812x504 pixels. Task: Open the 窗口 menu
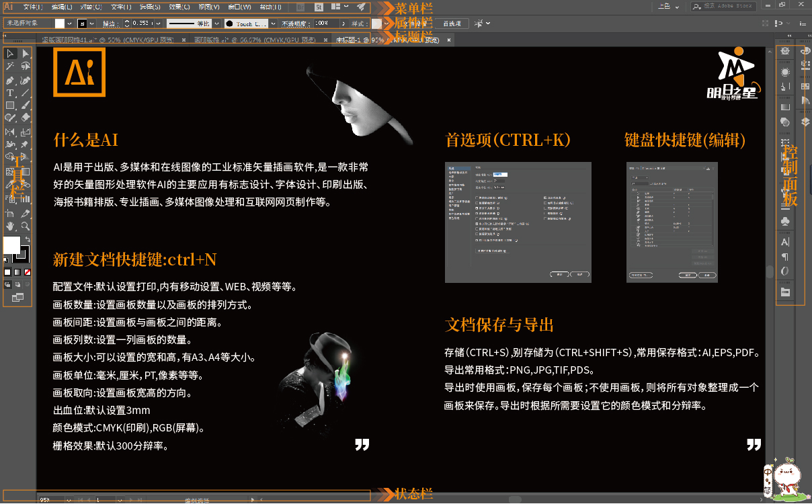coord(239,7)
